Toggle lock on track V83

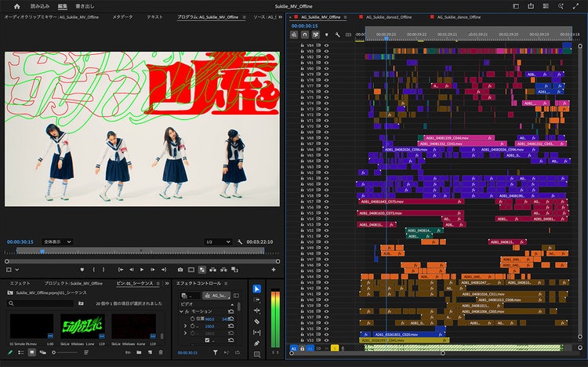pyautogui.click(x=303, y=52)
